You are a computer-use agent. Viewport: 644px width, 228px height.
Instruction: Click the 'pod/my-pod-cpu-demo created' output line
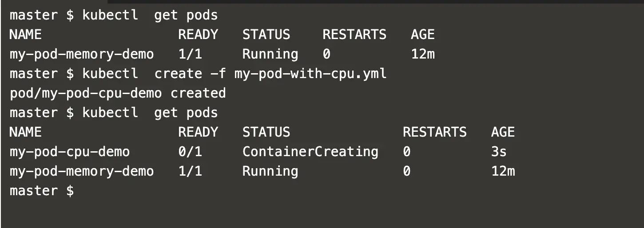point(118,94)
